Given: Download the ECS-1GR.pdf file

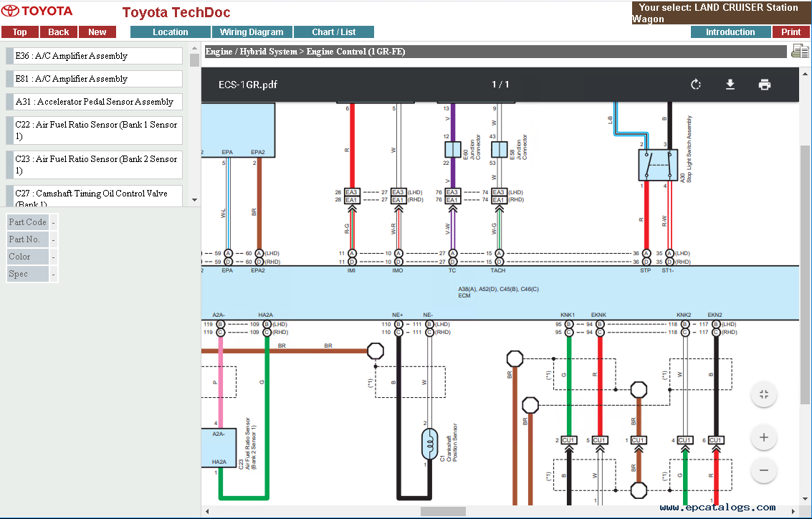Looking at the screenshot, I should pyautogui.click(x=730, y=85).
